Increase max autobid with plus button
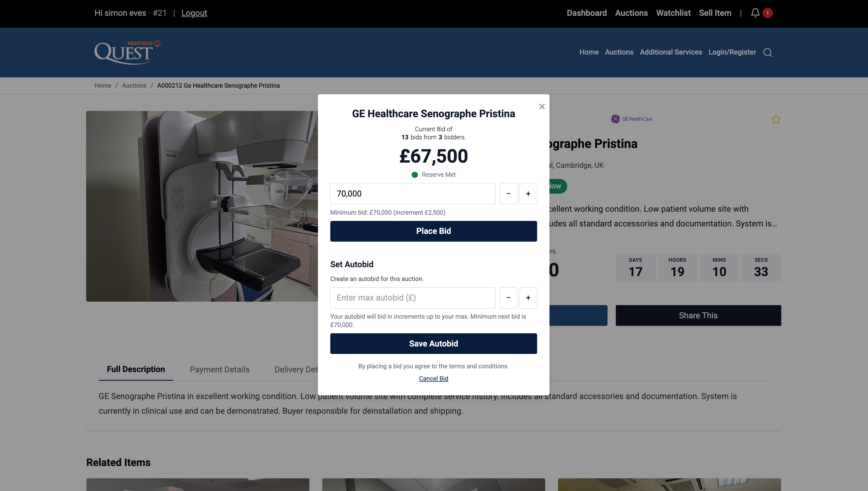Screen dimensions: 868x491 (x=528, y=298)
